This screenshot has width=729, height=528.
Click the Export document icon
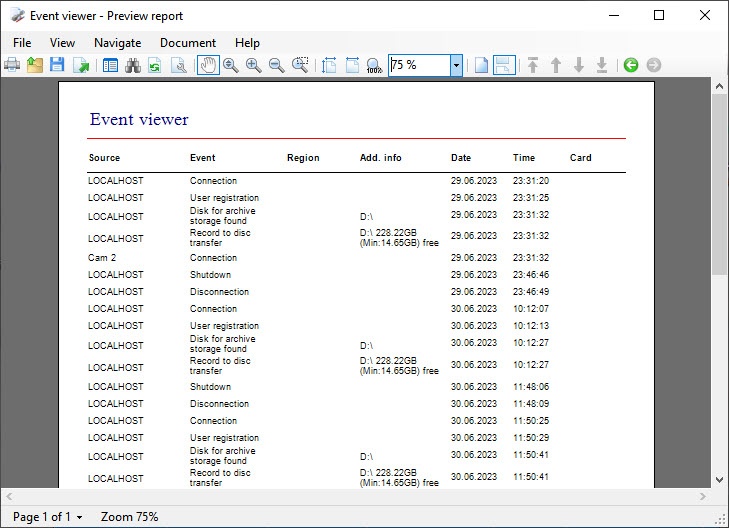pyautogui.click(x=80, y=65)
